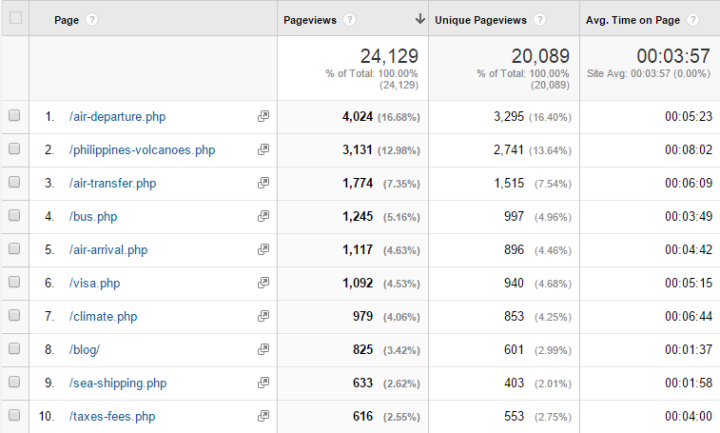720x433 pixels.
Task: Click help icon next to Page header
Action: tap(92, 20)
